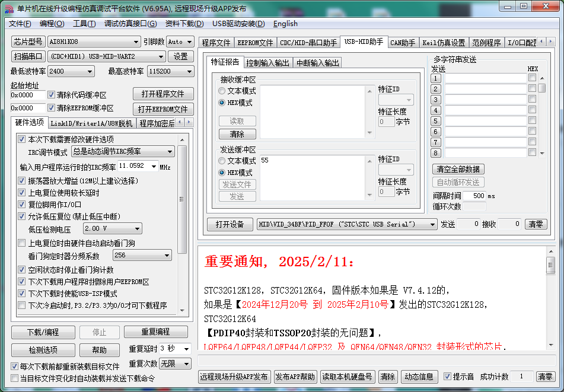The image size is (564, 392).
Task: Open the 最高波特率 115200 dropdown
Action: click(x=189, y=72)
